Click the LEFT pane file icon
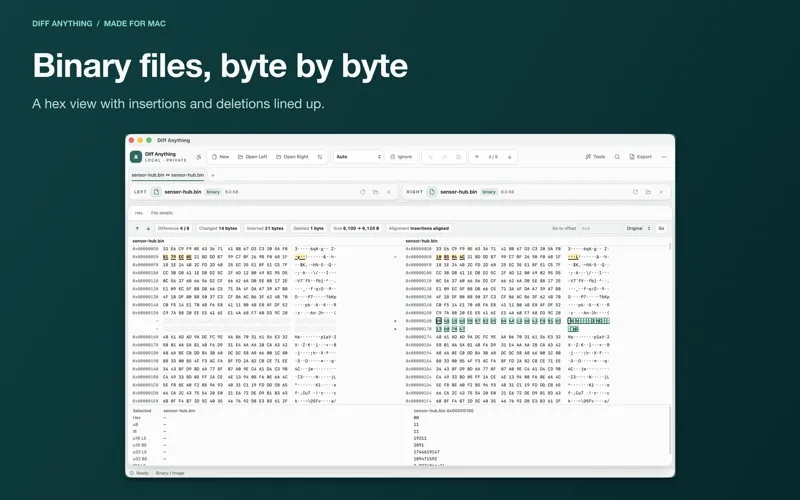The image size is (800, 500). [156, 192]
